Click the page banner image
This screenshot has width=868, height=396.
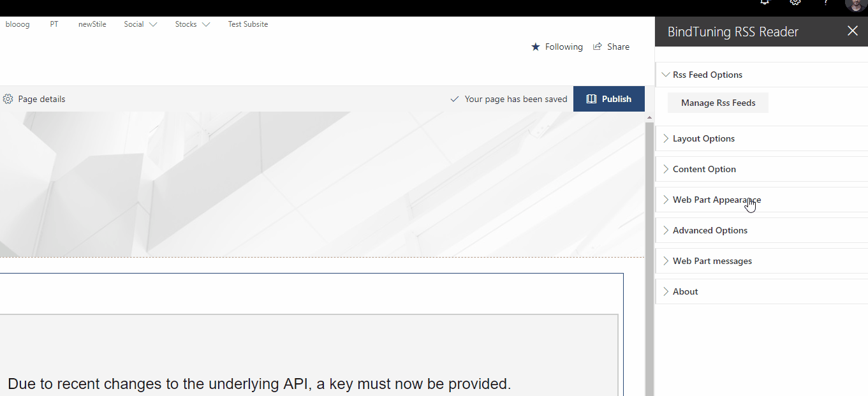tap(322, 184)
